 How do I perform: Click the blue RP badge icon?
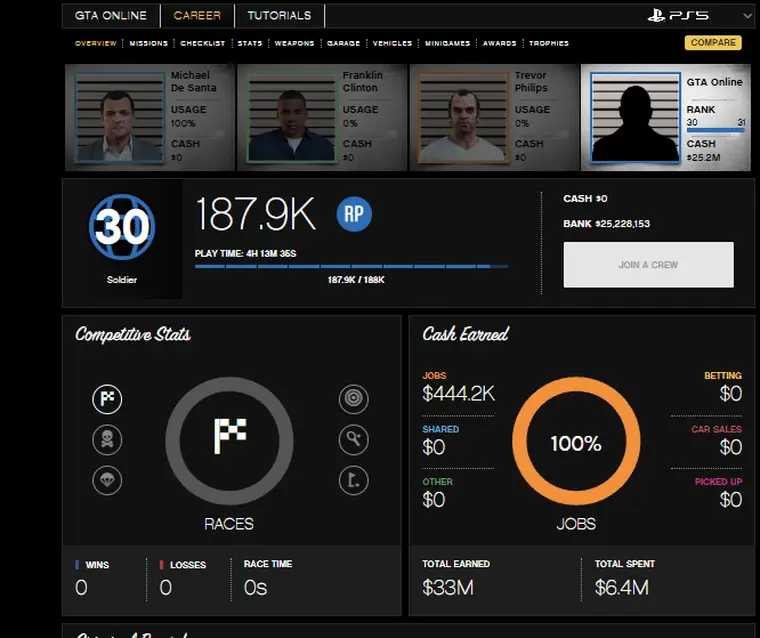pyautogui.click(x=353, y=214)
